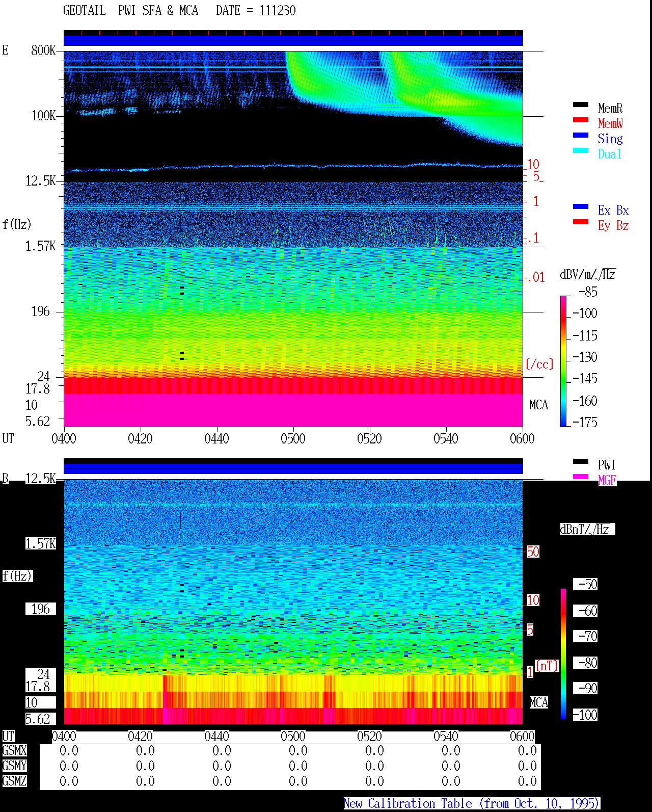Click the "B" panel label beside 12.5K
Image resolution: width=652 pixels, height=812 pixels.
5,478
